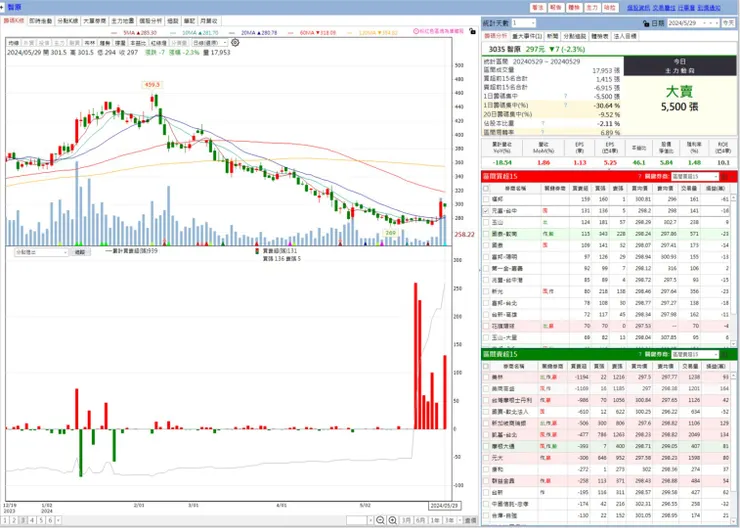This screenshot has width=740, height=528.
Task: Tick the checkbox of the 國泰 row with 109
Action: pos(486,245)
